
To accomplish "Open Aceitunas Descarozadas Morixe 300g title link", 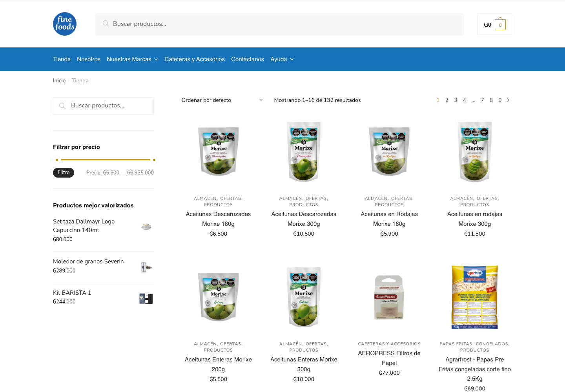I will [304, 219].
